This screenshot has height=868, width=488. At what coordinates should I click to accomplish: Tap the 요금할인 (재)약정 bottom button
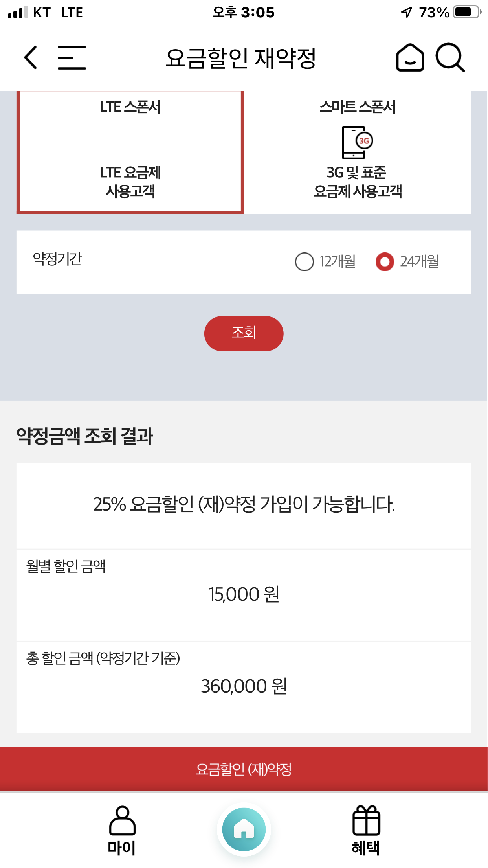click(x=244, y=769)
